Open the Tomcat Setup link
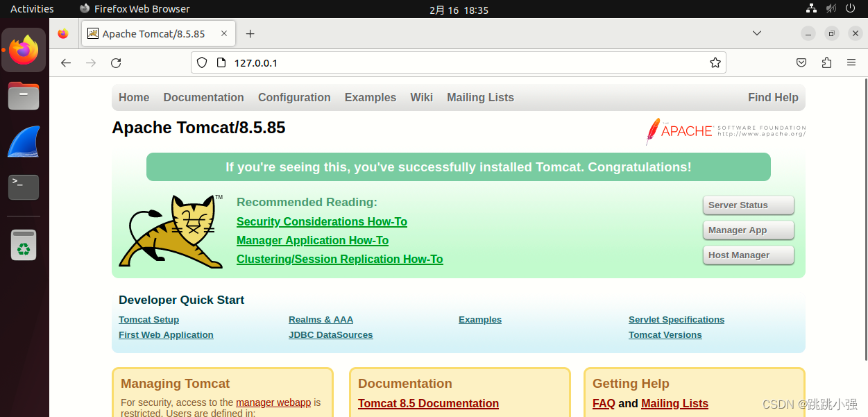 coord(148,320)
